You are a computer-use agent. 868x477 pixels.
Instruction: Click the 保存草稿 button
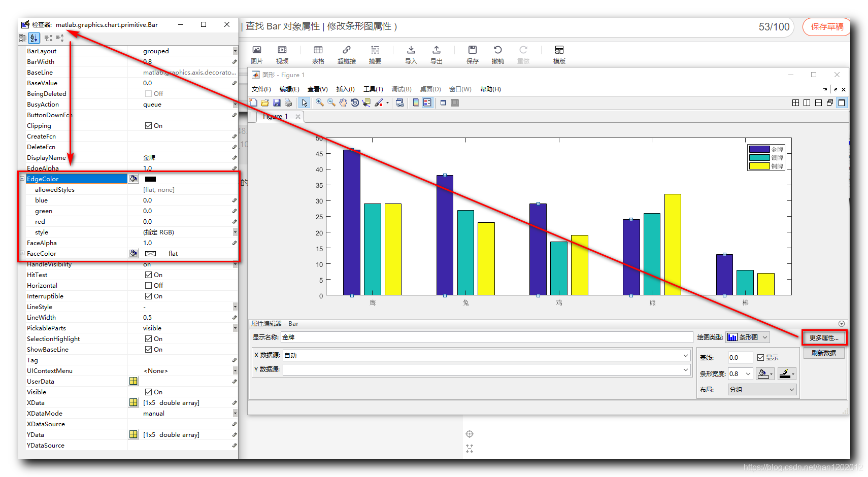coord(827,26)
